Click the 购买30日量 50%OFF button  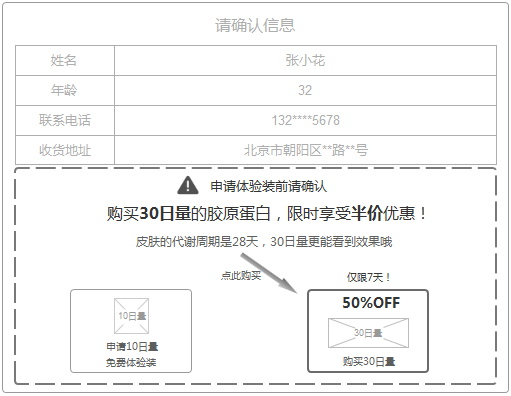tap(368, 331)
